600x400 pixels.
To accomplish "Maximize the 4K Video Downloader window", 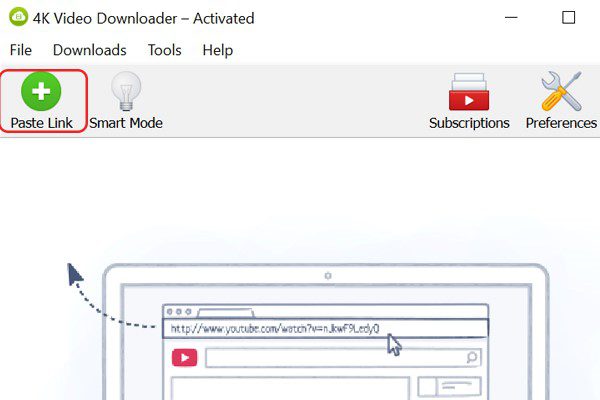I will tap(568, 18).
